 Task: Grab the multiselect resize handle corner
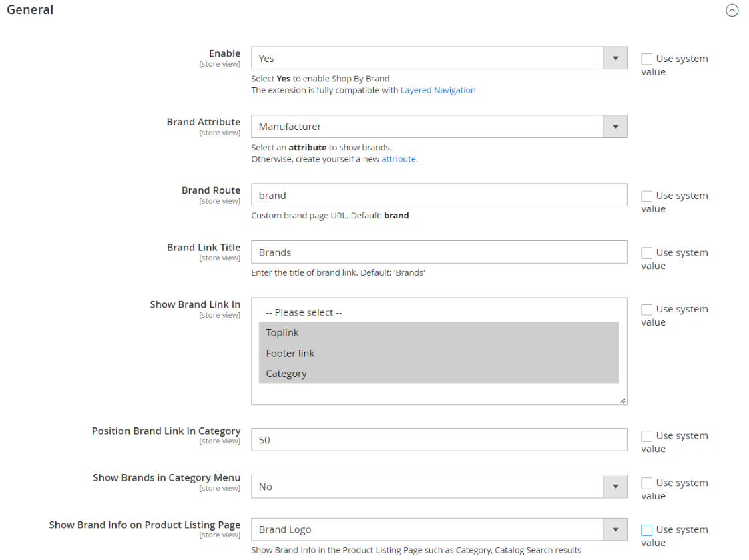(x=622, y=400)
